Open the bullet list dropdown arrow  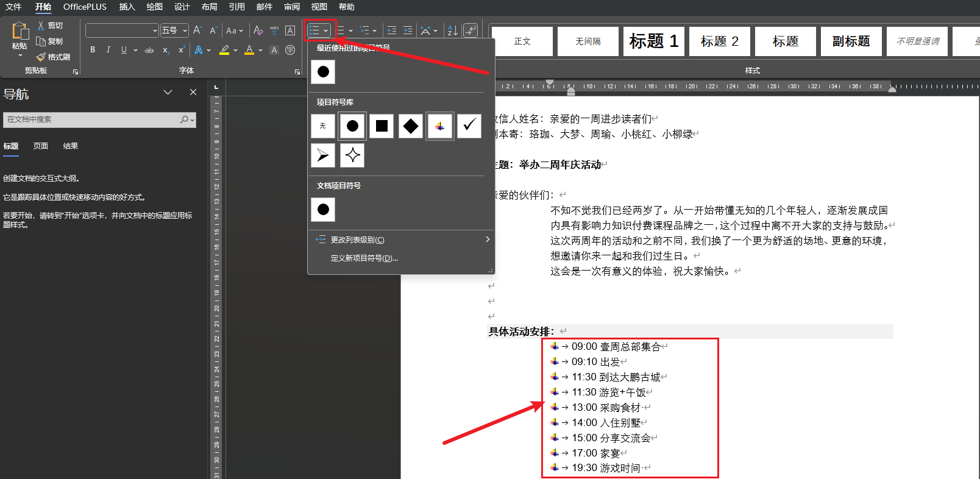[326, 30]
